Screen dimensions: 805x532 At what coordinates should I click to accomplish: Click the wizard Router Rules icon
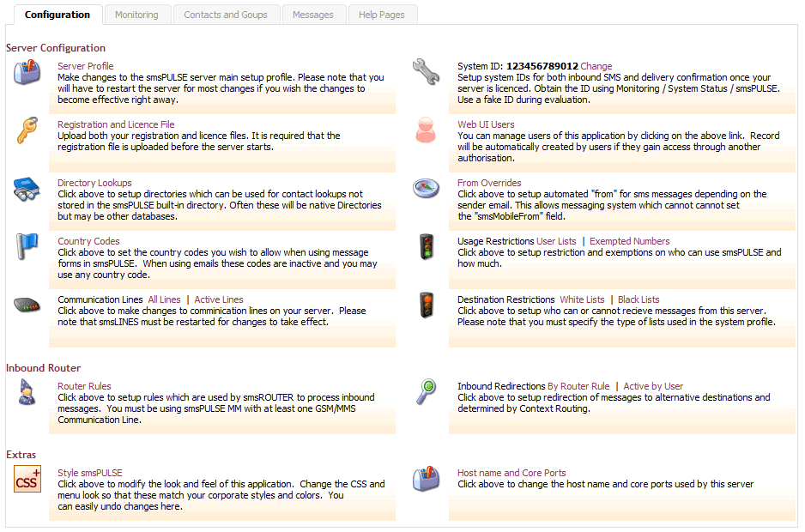tap(27, 392)
